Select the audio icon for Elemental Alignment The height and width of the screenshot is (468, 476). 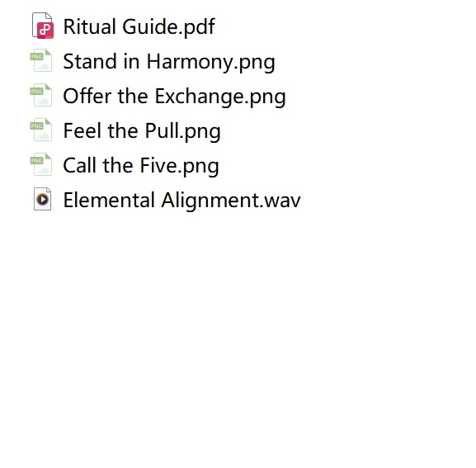click(43, 199)
